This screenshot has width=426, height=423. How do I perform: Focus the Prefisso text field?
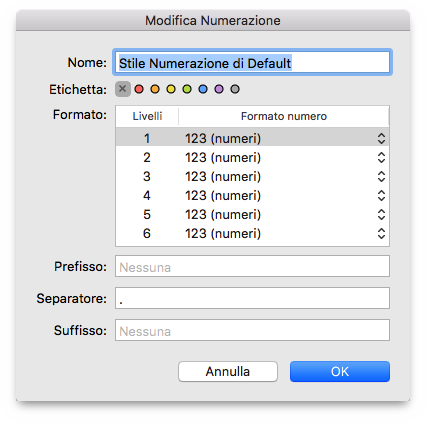[x=252, y=266]
